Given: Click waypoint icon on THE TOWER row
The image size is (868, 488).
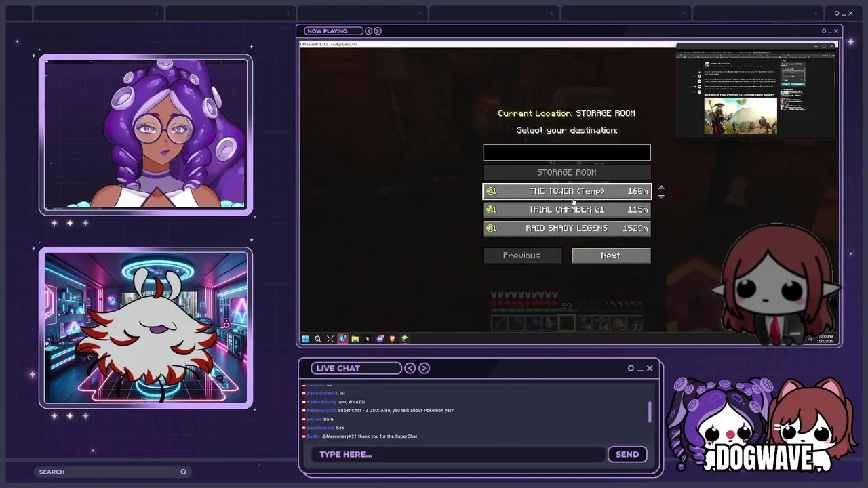Looking at the screenshot, I should pyautogui.click(x=492, y=191).
